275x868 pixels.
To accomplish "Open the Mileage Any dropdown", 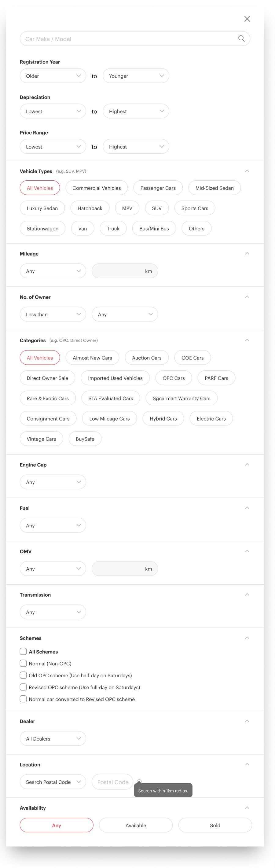I will [53, 271].
